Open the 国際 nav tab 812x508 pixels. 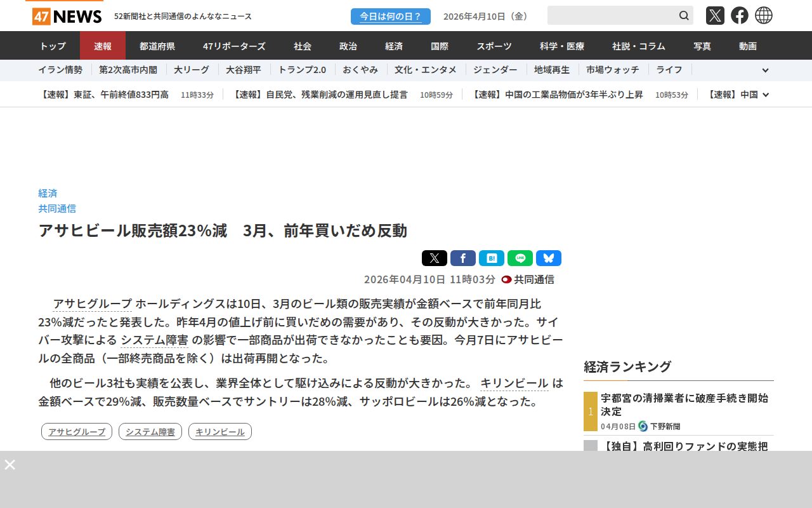(440, 46)
